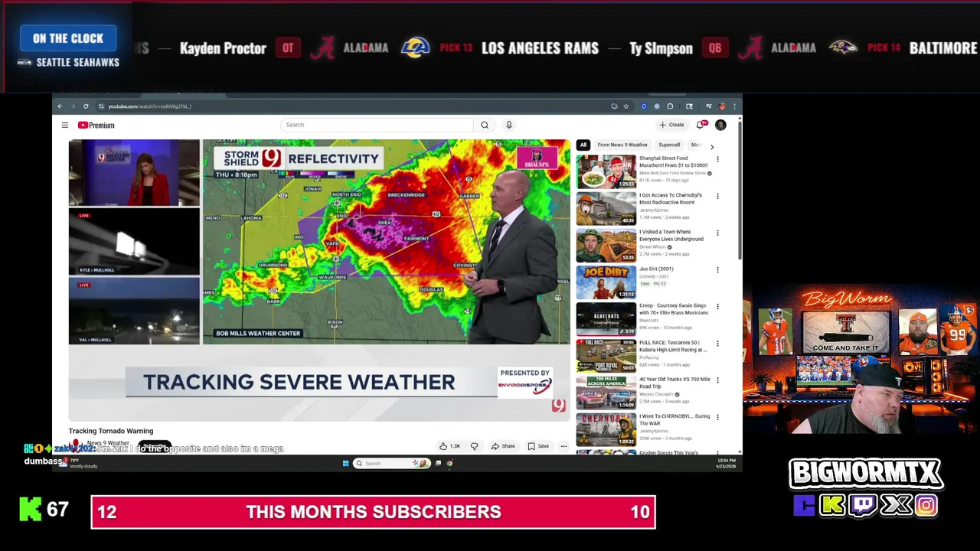Open the YouTube notifications bell
This screenshot has height=551, width=980.
(x=701, y=125)
